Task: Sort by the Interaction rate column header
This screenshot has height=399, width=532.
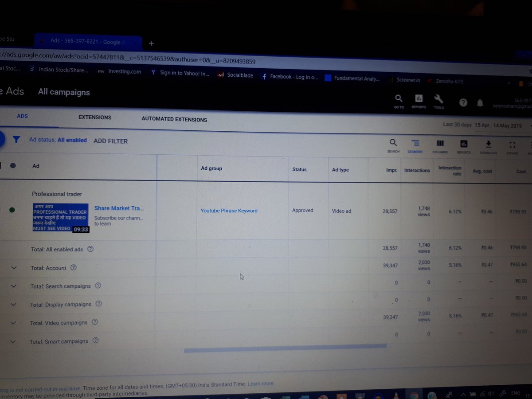Action: pos(450,171)
